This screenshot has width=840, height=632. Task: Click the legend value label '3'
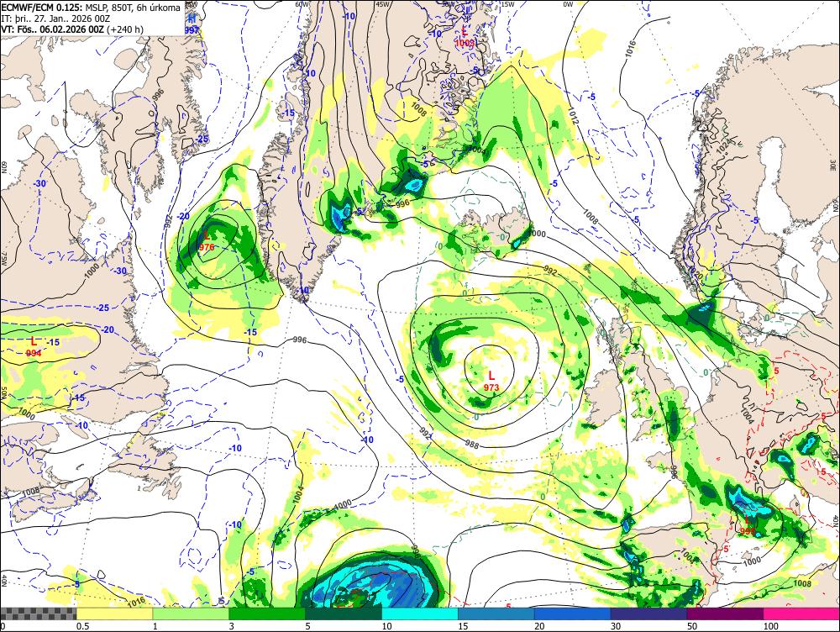pyautogui.click(x=232, y=626)
